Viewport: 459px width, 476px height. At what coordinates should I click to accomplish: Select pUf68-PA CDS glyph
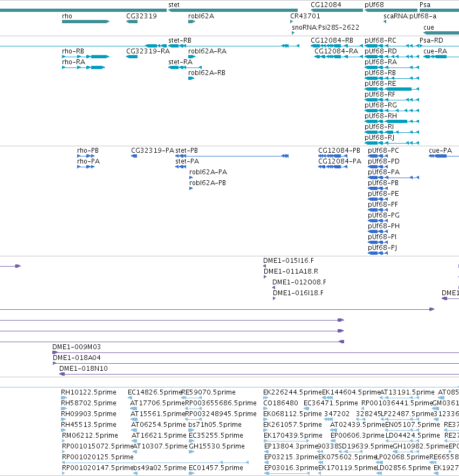[394, 178]
